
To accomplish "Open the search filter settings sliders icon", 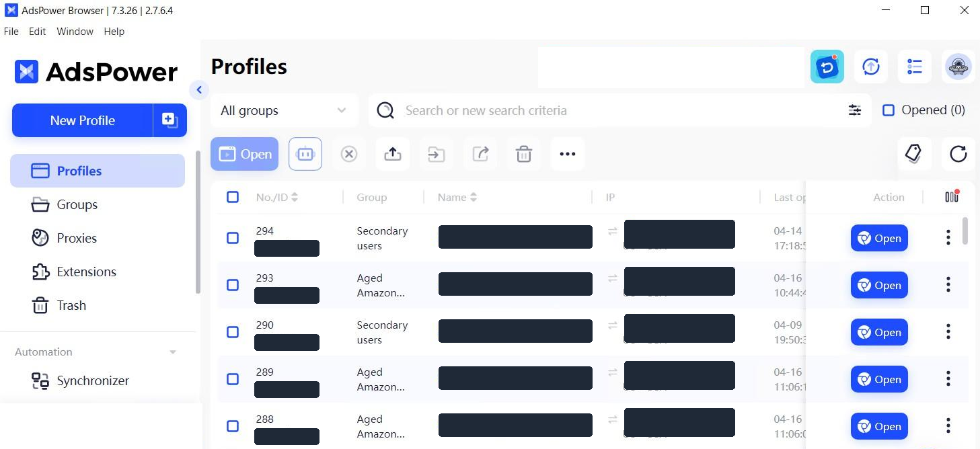I will click(x=855, y=110).
